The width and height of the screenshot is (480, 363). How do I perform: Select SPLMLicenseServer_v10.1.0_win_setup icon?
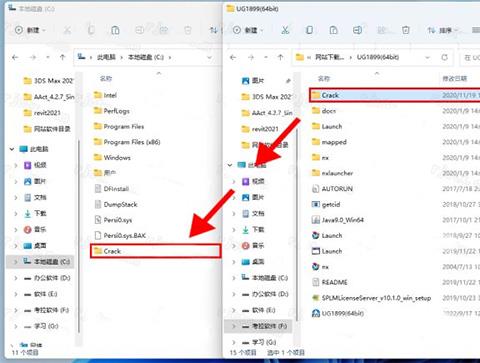[x=316, y=298]
